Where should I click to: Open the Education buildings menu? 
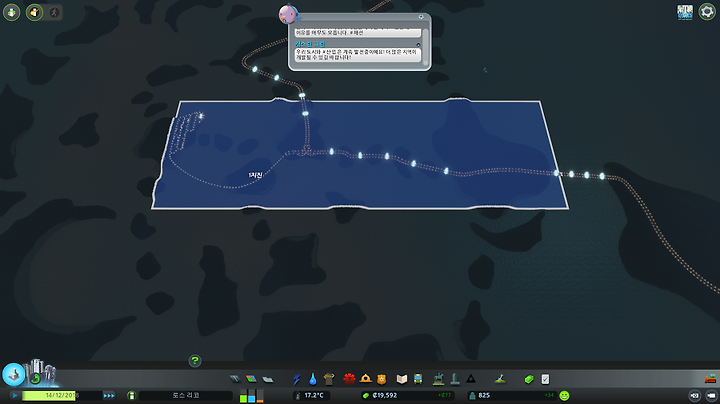pyautogui.click(x=402, y=379)
